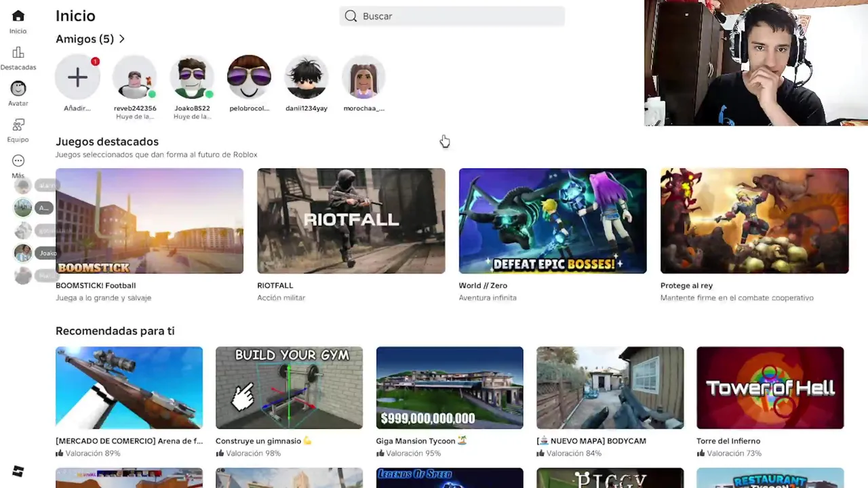Viewport: 868px width, 488px height.
Task: Open friend avatar JoakoBS22
Action: click(192, 77)
